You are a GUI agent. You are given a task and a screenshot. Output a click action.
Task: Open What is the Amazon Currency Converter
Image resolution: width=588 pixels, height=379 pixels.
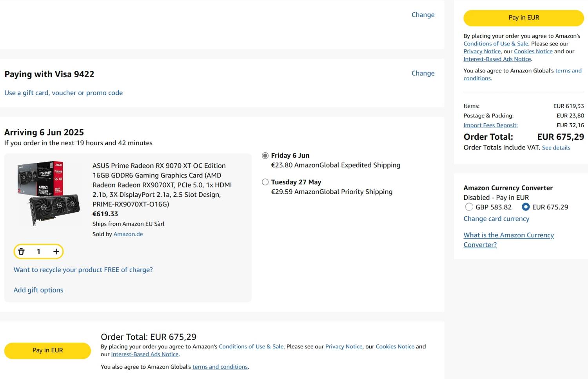coord(509,240)
